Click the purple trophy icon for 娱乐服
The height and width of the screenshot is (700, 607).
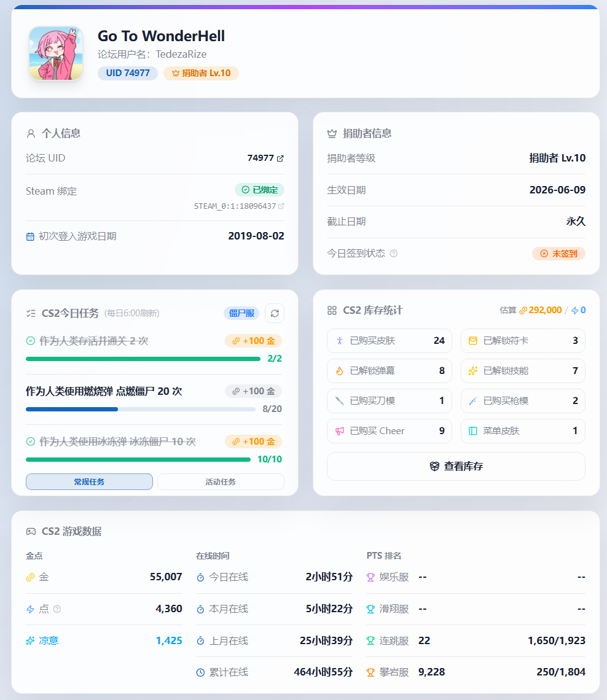tap(370, 577)
